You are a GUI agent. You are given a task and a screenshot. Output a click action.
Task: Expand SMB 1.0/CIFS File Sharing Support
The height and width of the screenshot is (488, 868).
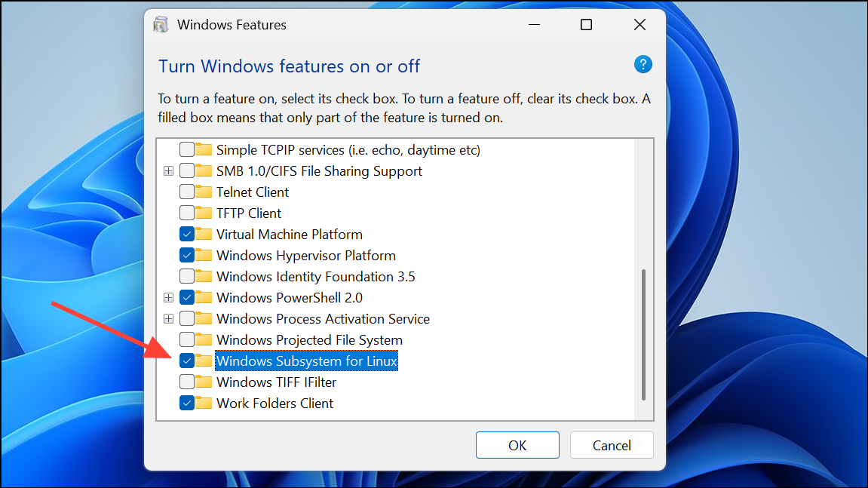(x=168, y=170)
